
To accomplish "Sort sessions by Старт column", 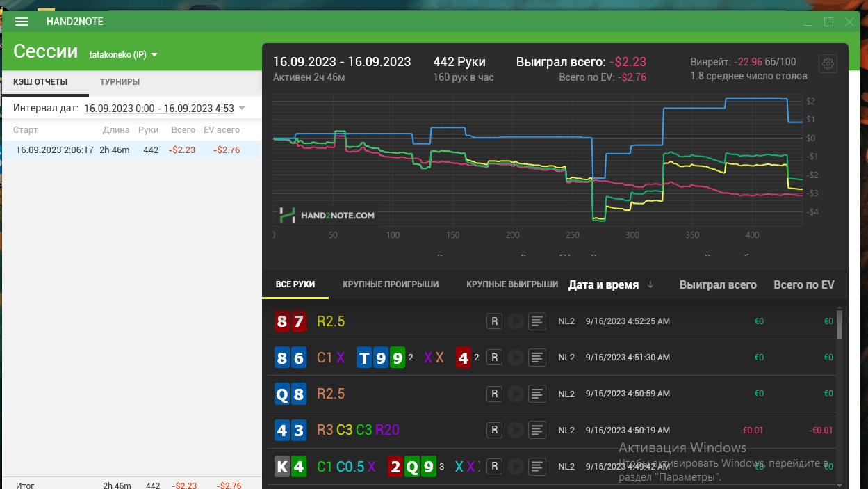I will point(26,130).
